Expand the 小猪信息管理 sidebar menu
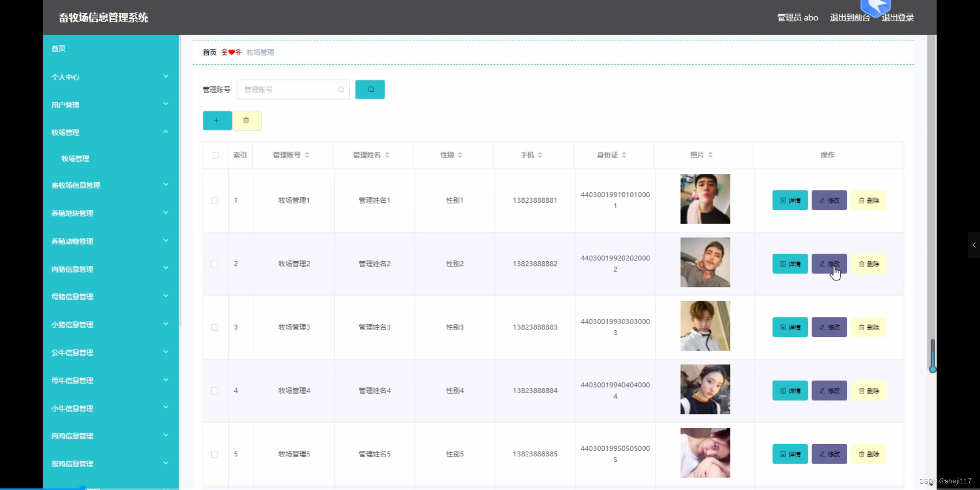Screen dimensions: 980x490 111,325
